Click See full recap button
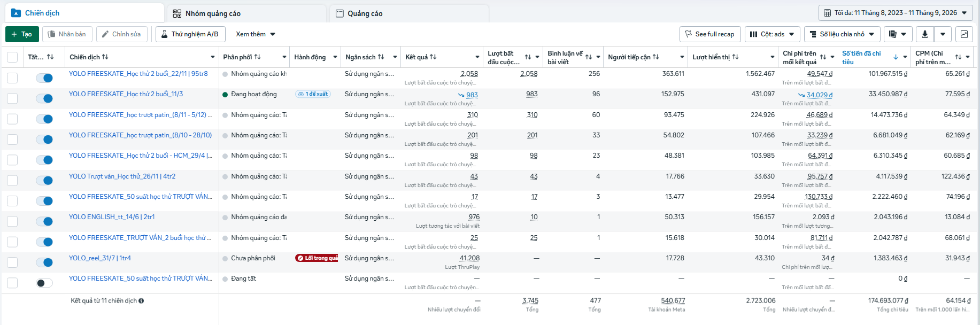 [x=710, y=34]
